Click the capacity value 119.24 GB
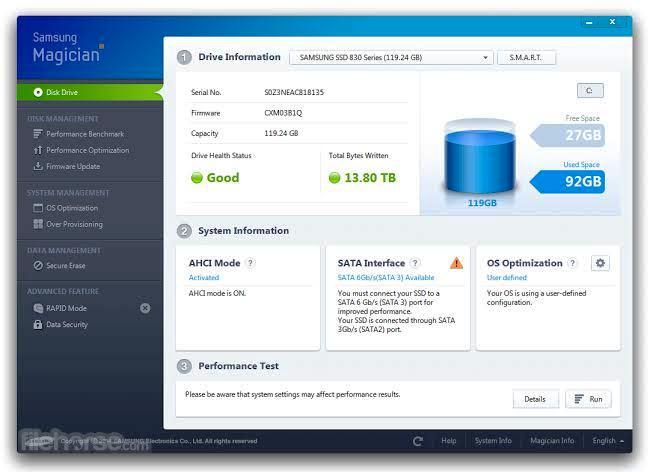 click(x=281, y=133)
